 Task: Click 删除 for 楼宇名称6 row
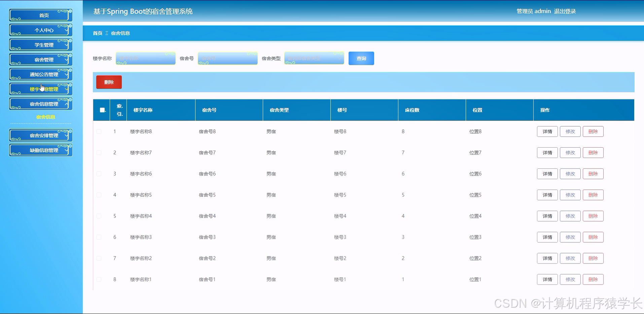[593, 174]
